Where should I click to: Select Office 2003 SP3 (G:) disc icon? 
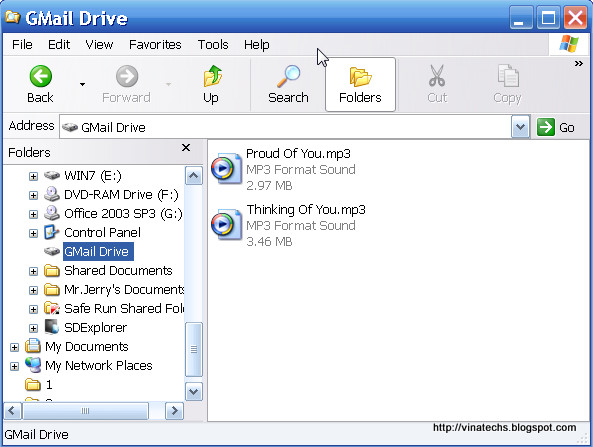pyautogui.click(x=52, y=213)
